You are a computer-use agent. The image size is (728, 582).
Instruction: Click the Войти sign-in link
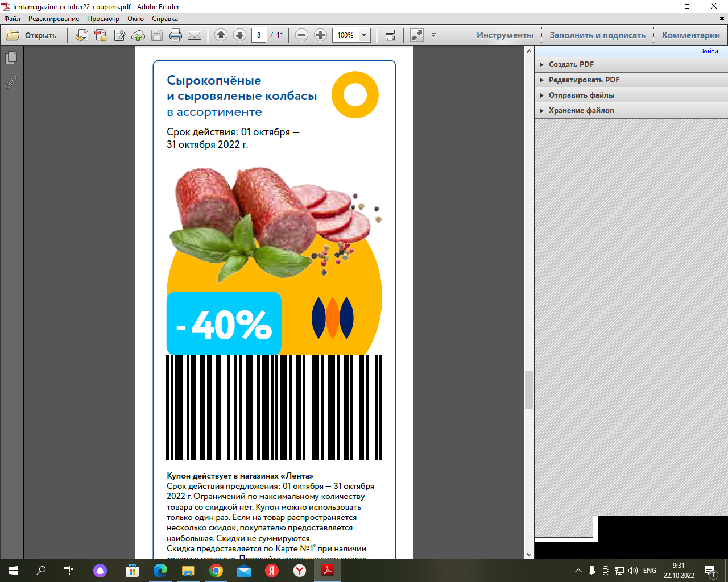point(709,51)
